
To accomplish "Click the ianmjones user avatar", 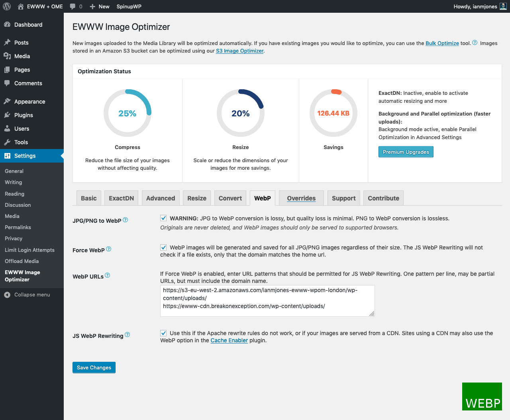I will tap(503, 6).
